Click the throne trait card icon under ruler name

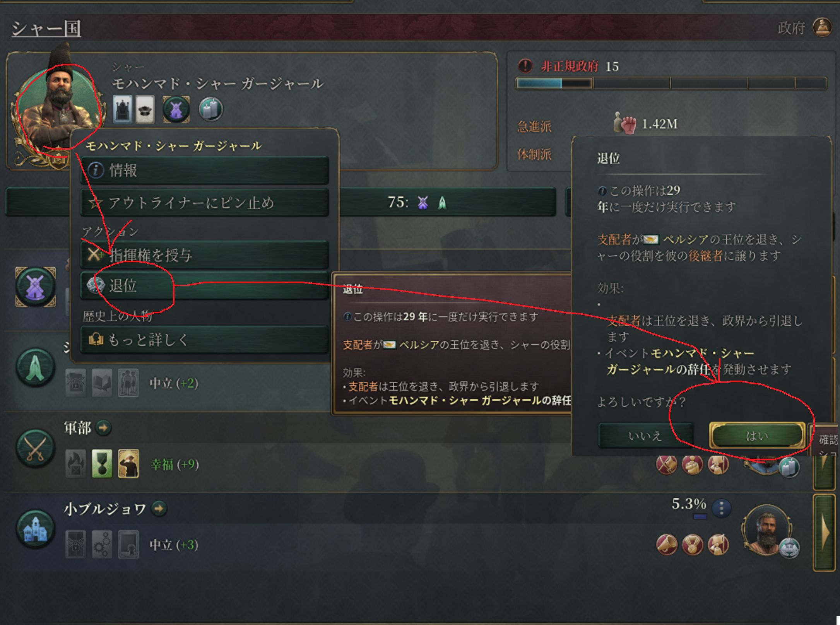tap(123, 109)
